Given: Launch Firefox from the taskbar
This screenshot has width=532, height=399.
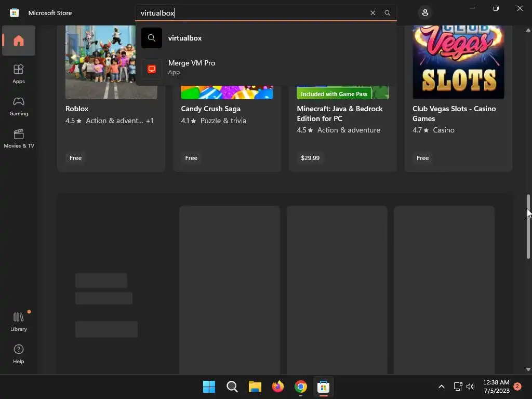Looking at the screenshot, I should [278, 387].
